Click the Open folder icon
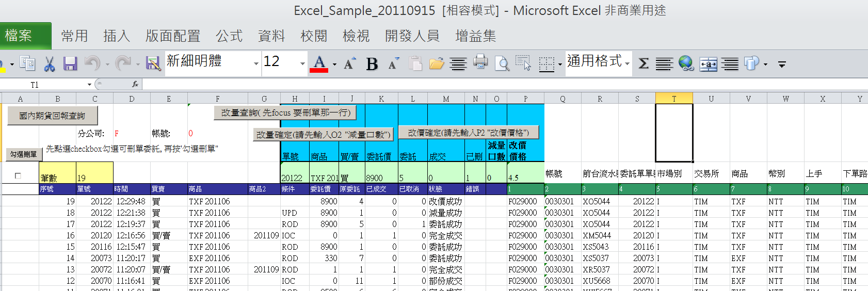The height and width of the screenshot is (291, 868). click(437, 63)
